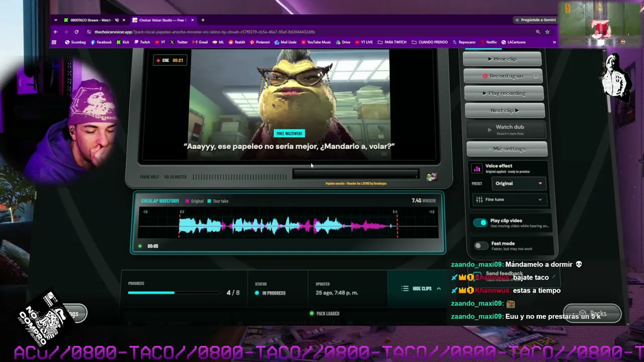Open the CUANDO PRENDO bookmark folder

coord(429,42)
